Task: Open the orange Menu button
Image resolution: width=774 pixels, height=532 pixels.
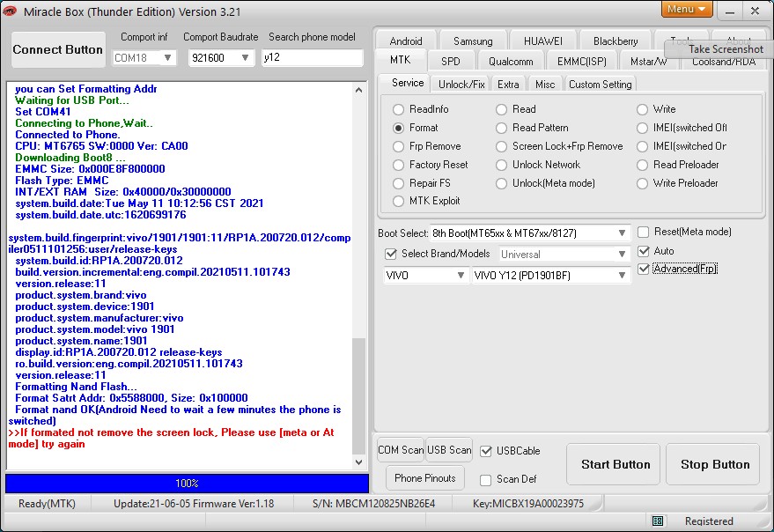Action: click(x=687, y=9)
